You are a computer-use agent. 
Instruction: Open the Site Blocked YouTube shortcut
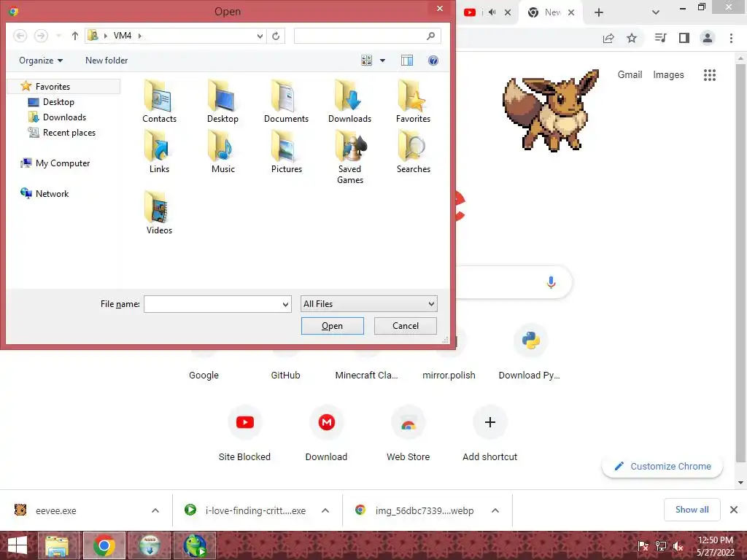tap(244, 434)
